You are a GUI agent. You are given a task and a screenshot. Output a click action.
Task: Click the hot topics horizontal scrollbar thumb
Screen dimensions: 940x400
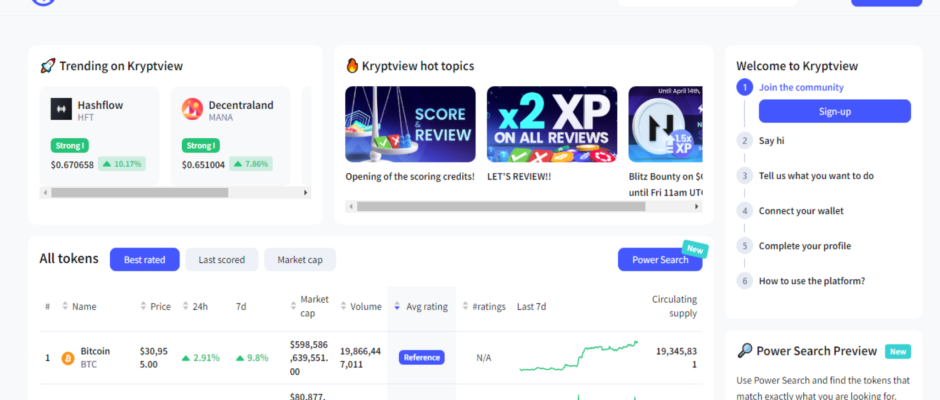(x=501, y=206)
